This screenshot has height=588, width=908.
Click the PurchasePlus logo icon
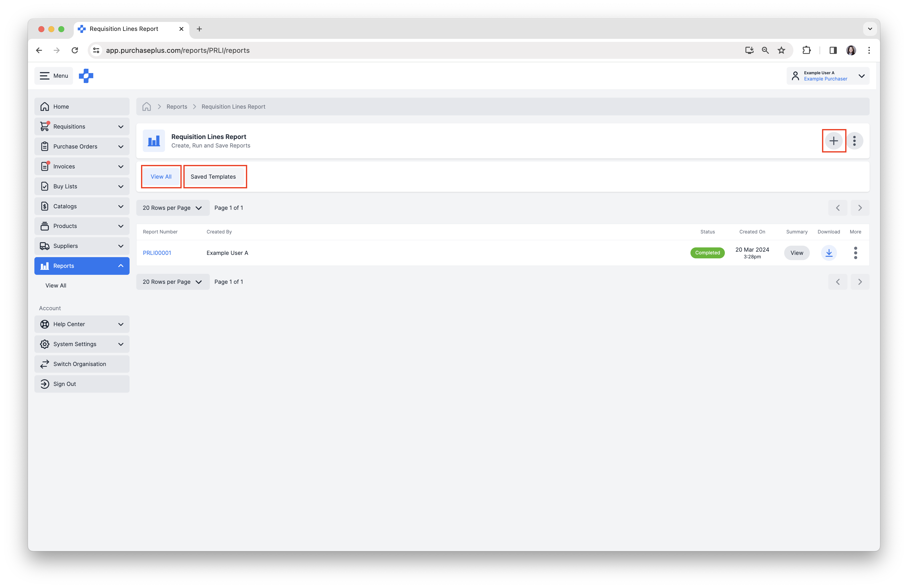86,75
